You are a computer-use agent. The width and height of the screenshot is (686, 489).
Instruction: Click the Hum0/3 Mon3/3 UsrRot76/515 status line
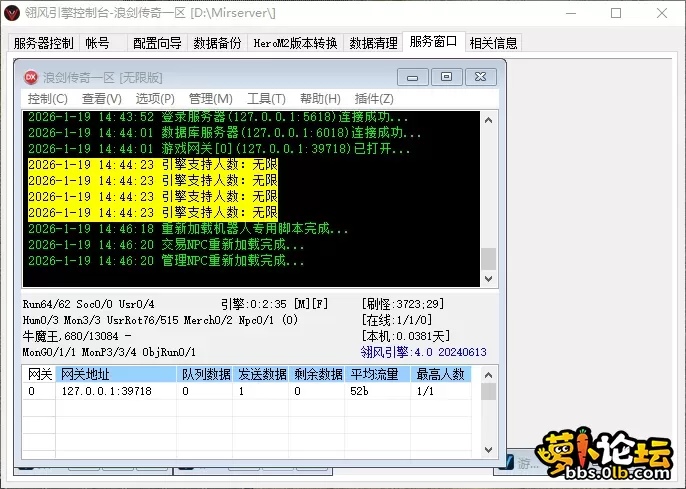click(x=160, y=320)
